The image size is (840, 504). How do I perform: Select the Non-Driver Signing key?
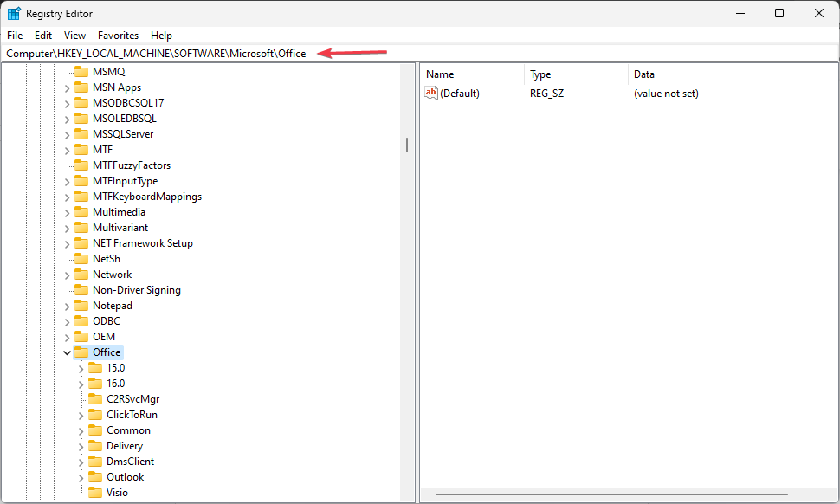(x=136, y=290)
